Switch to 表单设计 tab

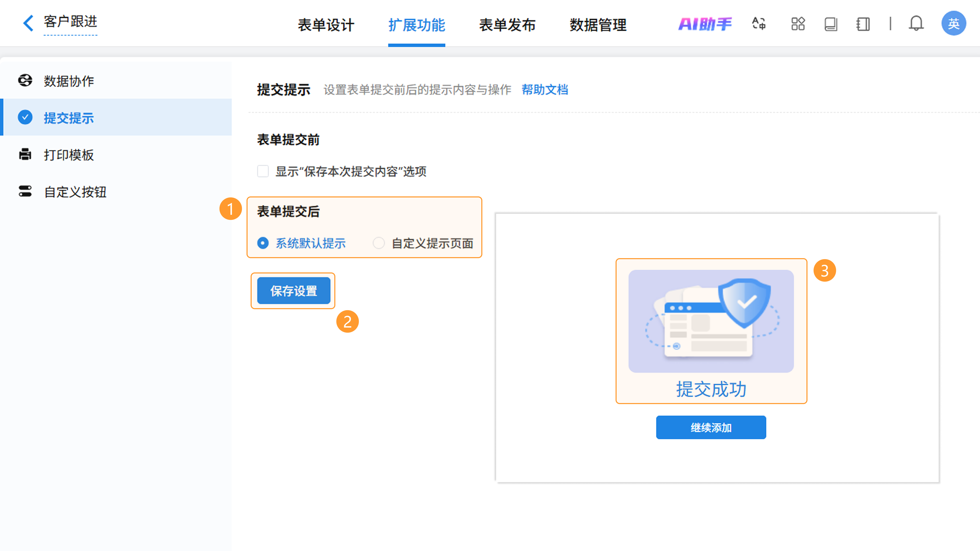point(326,25)
